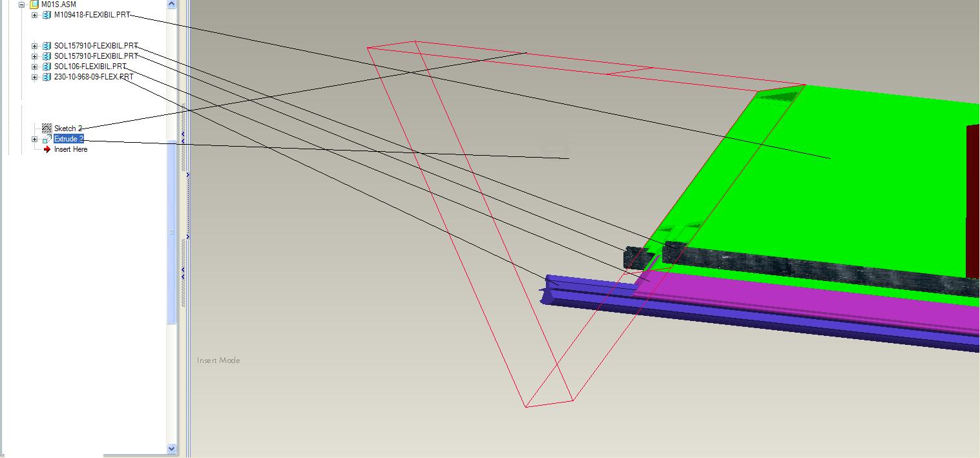Select M109418-FLEXIBIL.PRT in the tree
This screenshot has width=980, height=458.
point(92,15)
